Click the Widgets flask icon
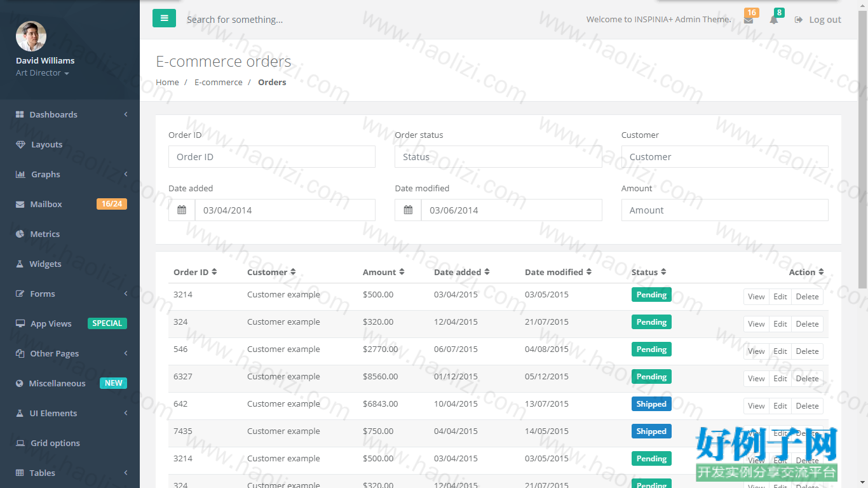This screenshot has width=868, height=488. (20, 264)
